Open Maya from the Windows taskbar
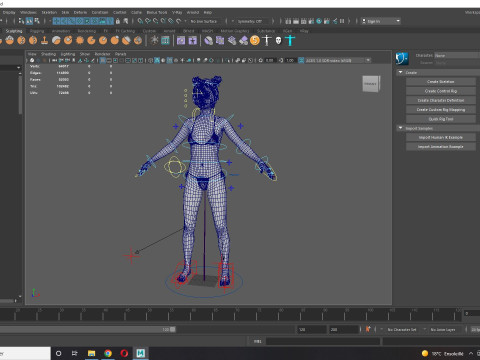Image resolution: width=480 pixels, height=360 pixels. (x=140, y=353)
